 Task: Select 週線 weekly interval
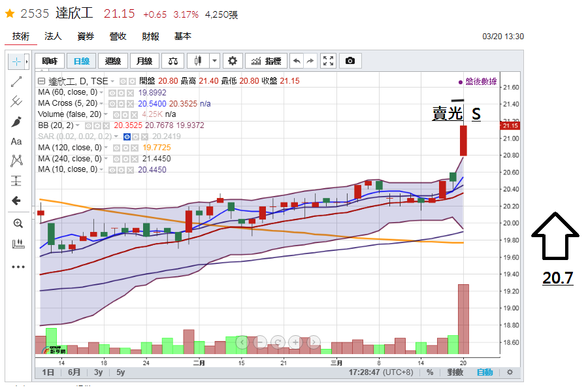[113, 61]
